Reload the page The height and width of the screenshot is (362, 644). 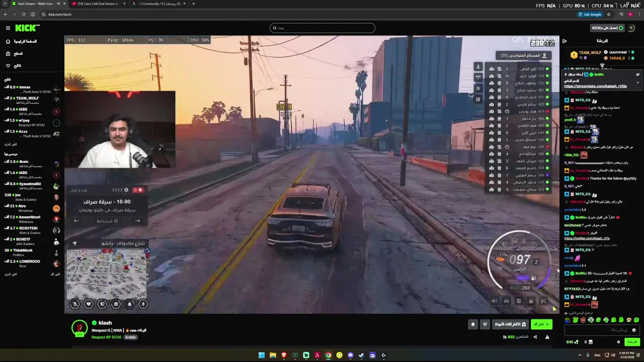(x=23, y=14)
